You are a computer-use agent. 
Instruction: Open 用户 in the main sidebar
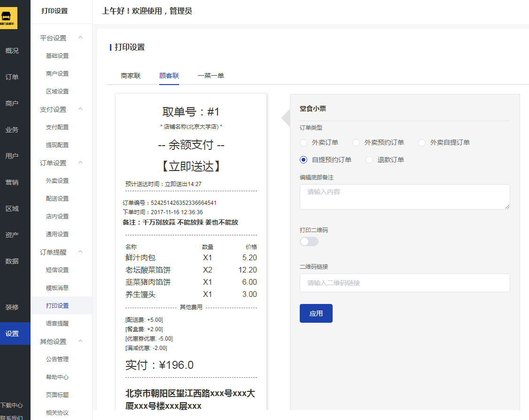[x=12, y=156]
